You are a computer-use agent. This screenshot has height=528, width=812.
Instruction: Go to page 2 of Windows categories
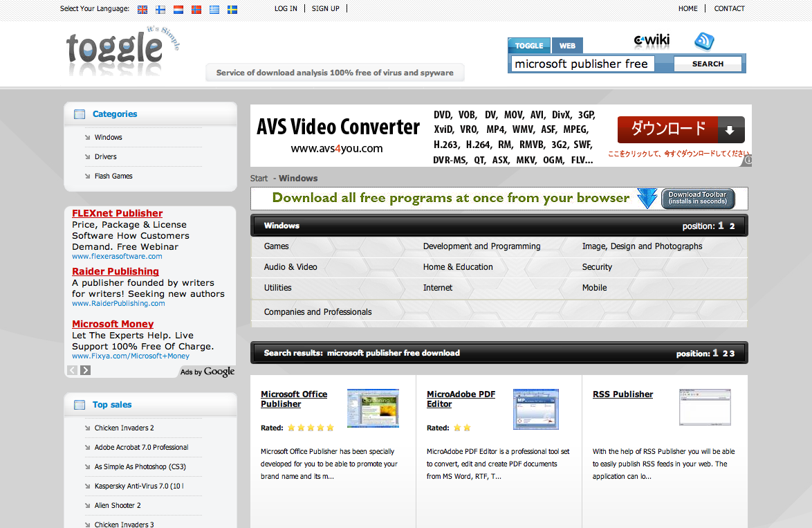(732, 226)
